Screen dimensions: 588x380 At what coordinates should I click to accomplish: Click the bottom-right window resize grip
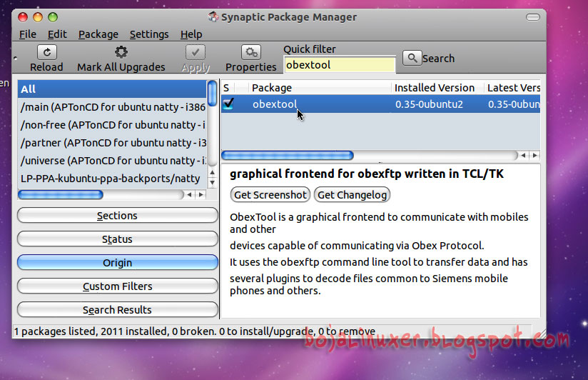tap(541, 333)
